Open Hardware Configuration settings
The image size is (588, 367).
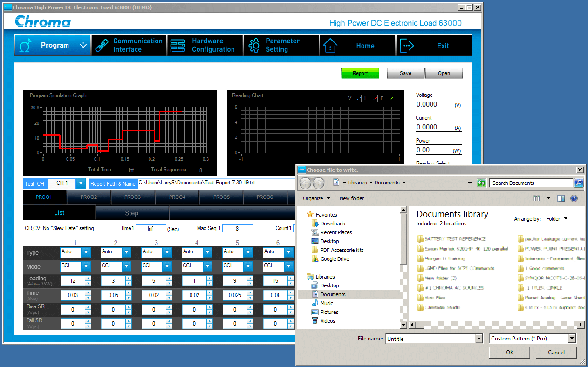[x=205, y=45]
